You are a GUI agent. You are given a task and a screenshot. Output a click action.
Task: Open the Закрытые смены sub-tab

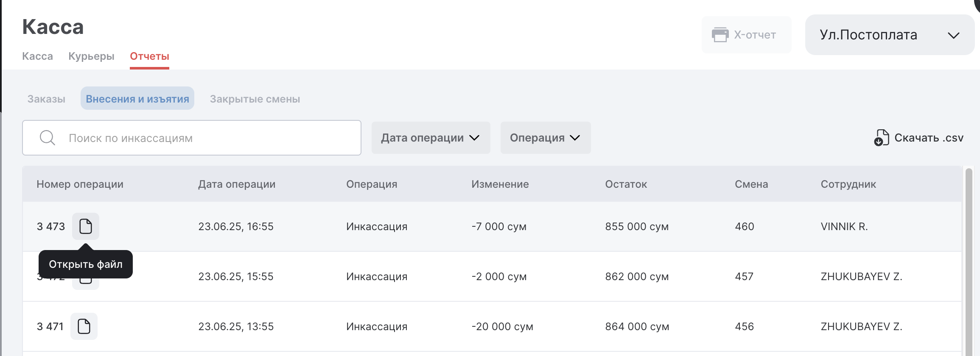pos(255,99)
